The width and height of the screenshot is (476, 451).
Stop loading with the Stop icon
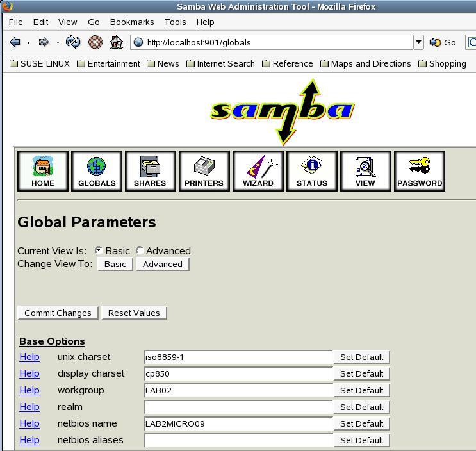coord(95,42)
